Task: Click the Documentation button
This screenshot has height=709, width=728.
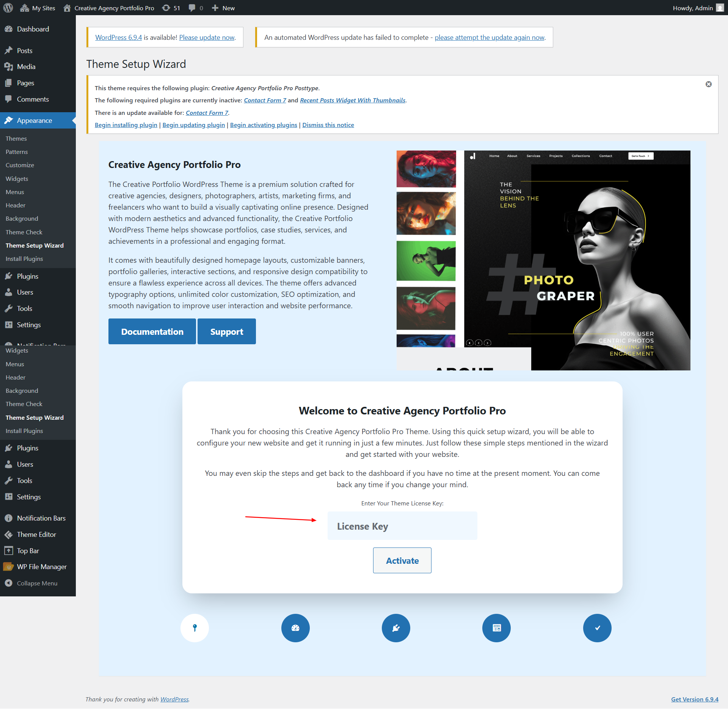Action: click(152, 331)
